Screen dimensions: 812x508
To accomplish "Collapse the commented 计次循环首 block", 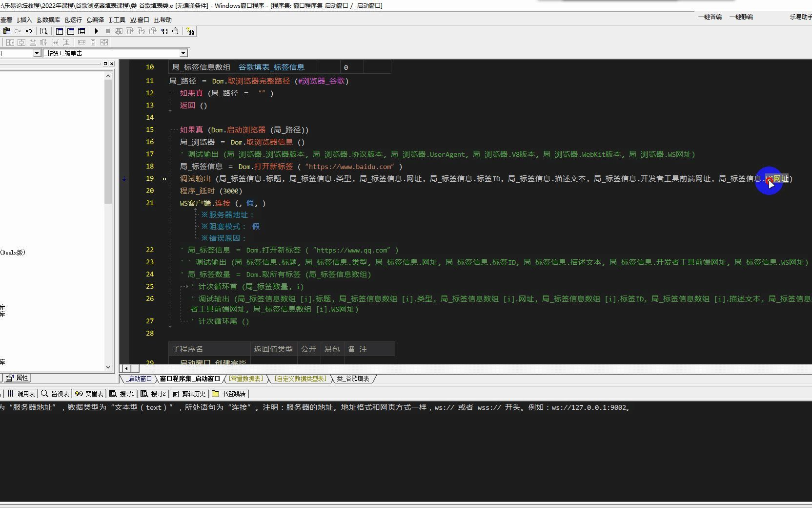I will coord(187,286).
